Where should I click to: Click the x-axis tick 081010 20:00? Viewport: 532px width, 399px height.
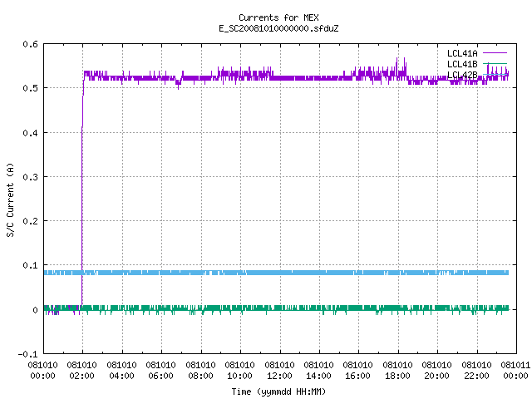[x=436, y=371]
